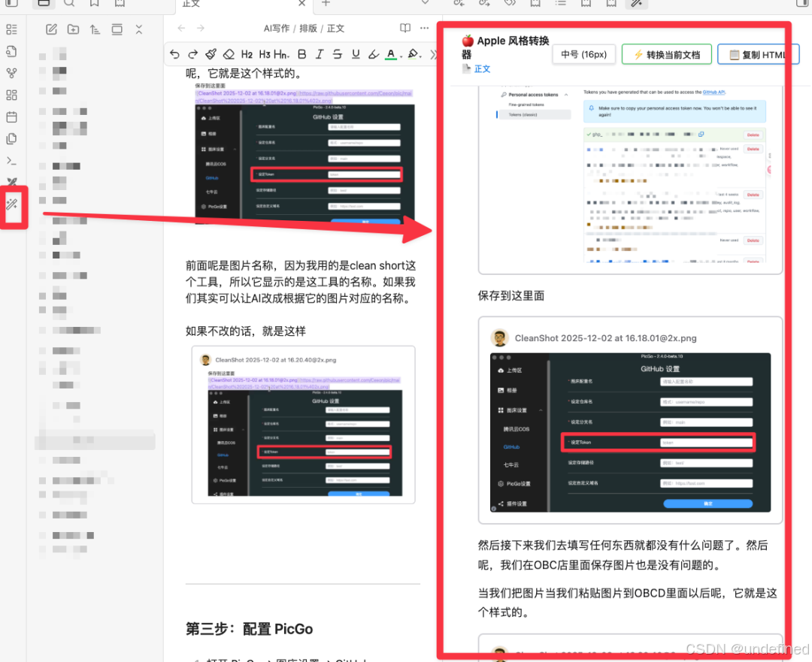Open the terminal icon in the left sidebar
Image resolution: width=812 pixels, height=662 pixels.
pos(14,160)
